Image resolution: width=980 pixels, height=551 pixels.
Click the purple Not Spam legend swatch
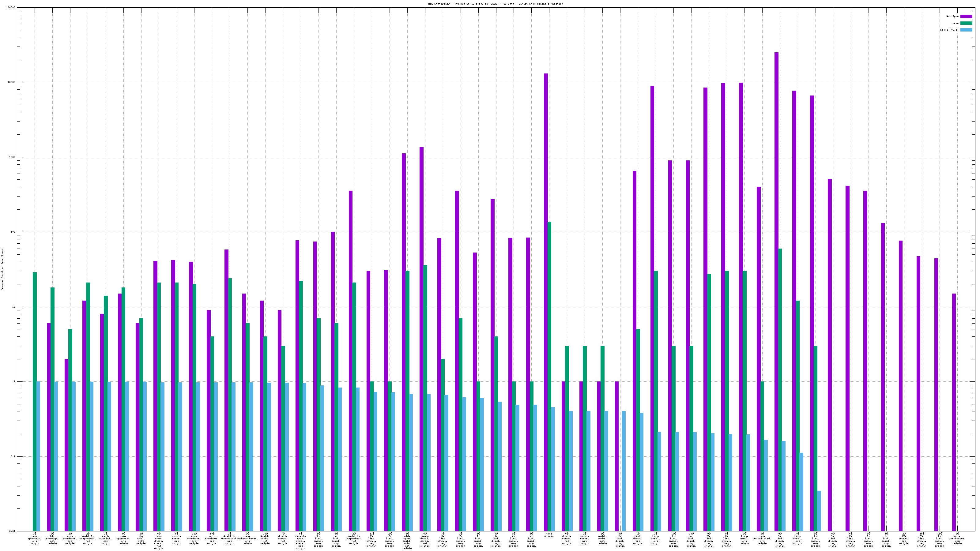(966, 16)
